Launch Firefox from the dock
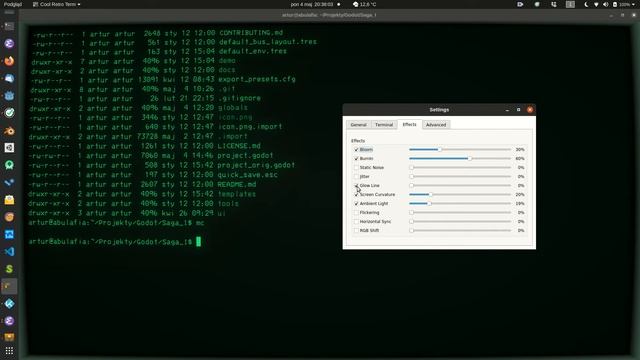Screen dimensions: 640x360 click(9, 61)
